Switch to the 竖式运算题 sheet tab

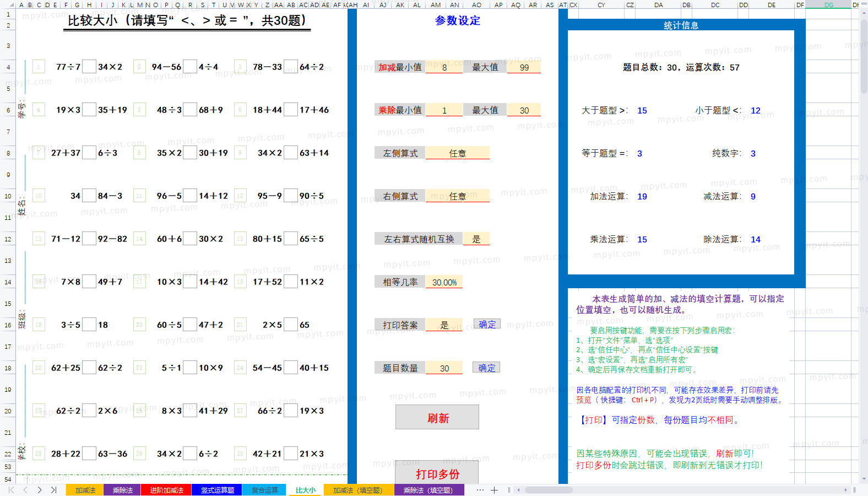(217, 490)
